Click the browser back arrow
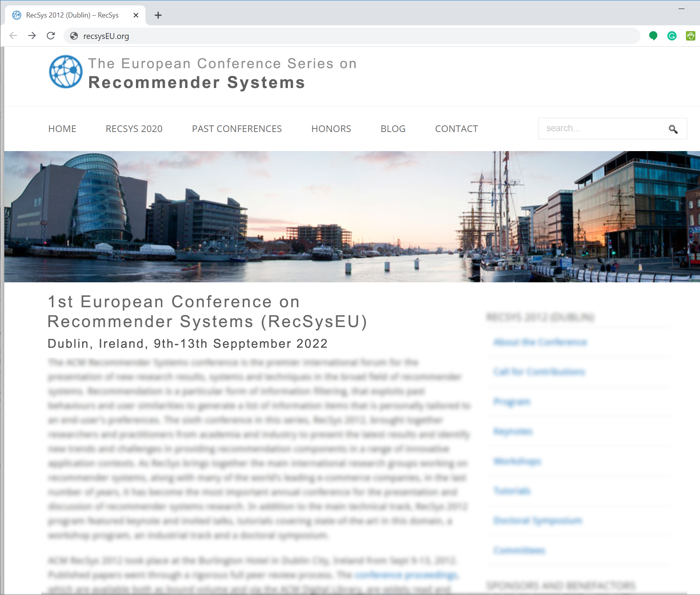The width and height of the screenshot is (700, 595). click(x=13, y=36)
